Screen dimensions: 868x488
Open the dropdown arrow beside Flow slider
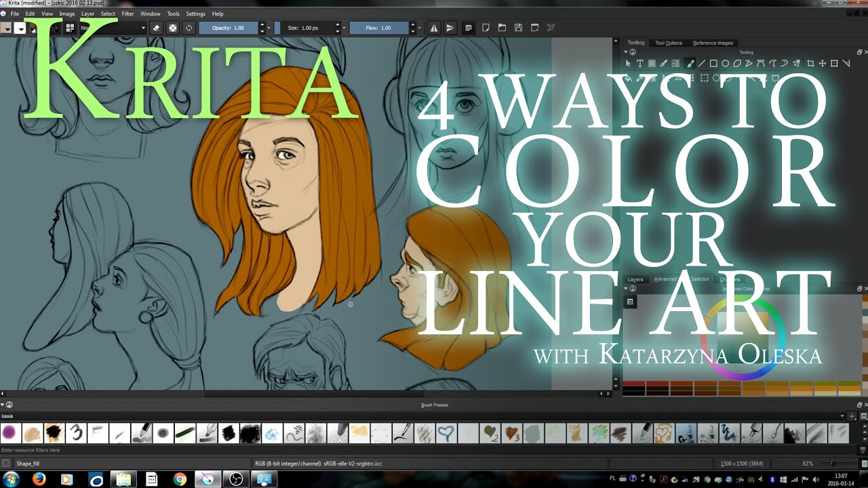(x=419, y=28)
